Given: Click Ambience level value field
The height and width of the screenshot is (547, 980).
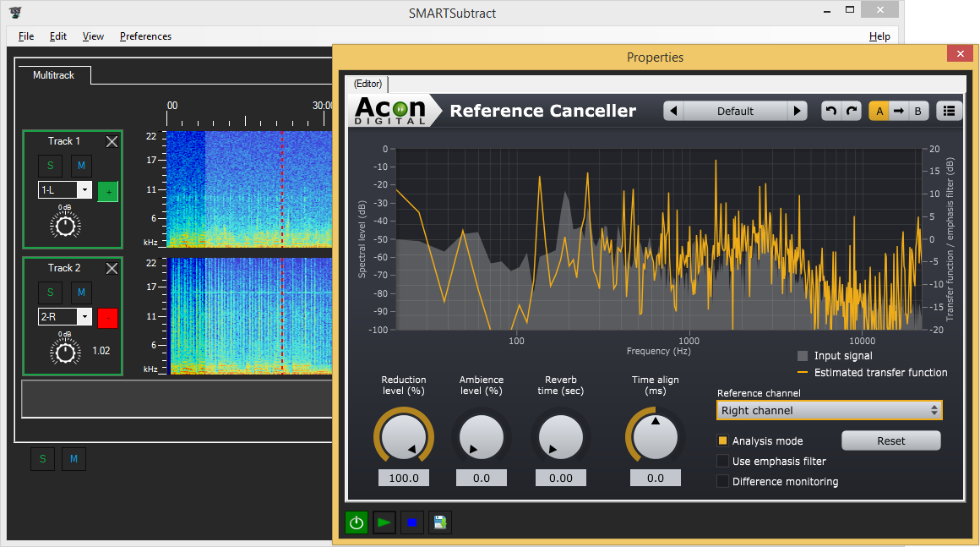Looking at the screenshot, I should pos(482,479).
